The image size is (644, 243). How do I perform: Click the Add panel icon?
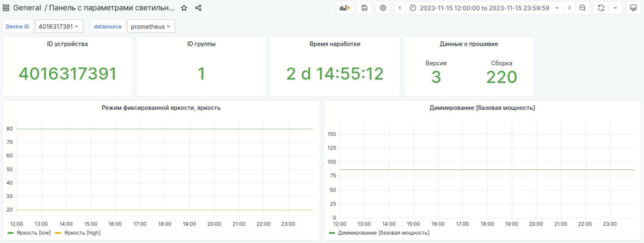345,8
